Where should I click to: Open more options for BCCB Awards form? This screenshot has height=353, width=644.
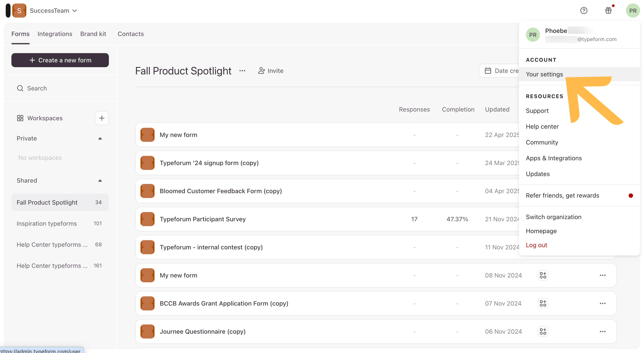(x=603, y=303)
